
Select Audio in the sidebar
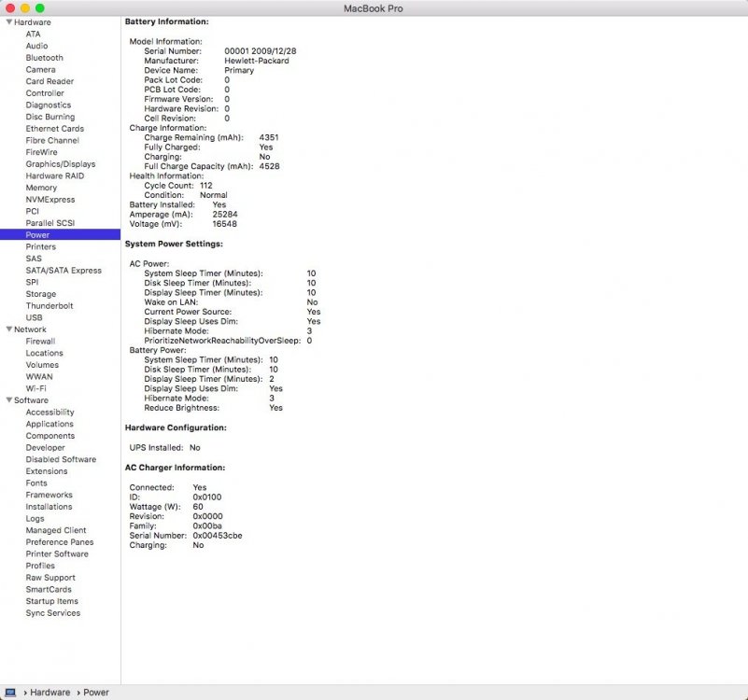[36, 46]
